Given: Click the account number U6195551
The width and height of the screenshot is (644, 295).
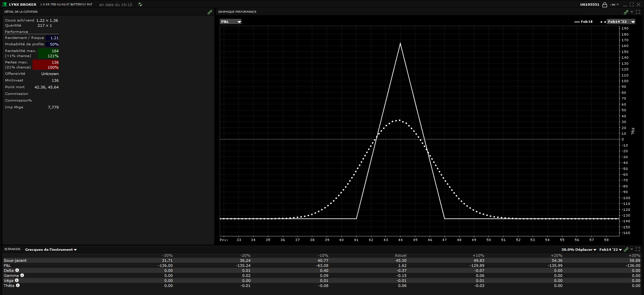Looking at the screenshot, I should 590,5.
